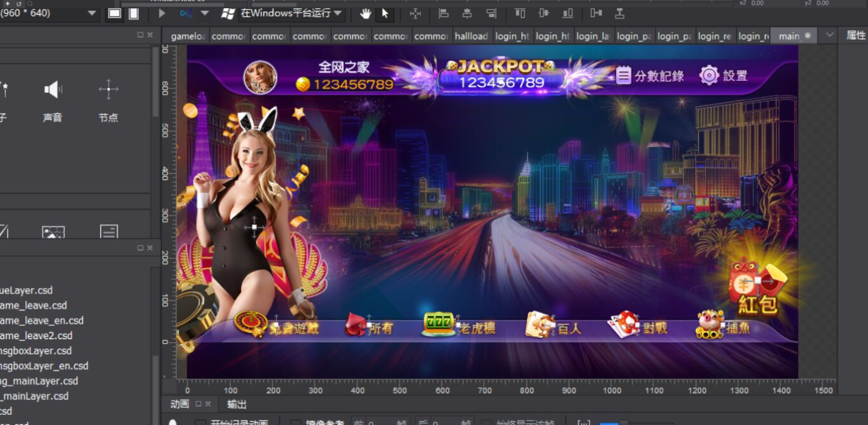The width and height of the screenshot is (868, 425).
Task: Open the 输出 output tab
Action: click(237, 404)
